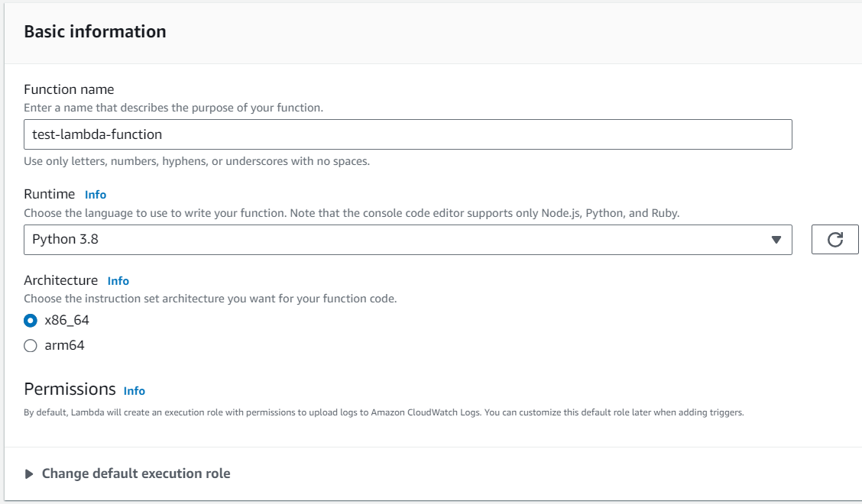The width and height of the screenshot is (862, 504).
Task: Click the disclosure triangle beside execution role
Action: 29,474
